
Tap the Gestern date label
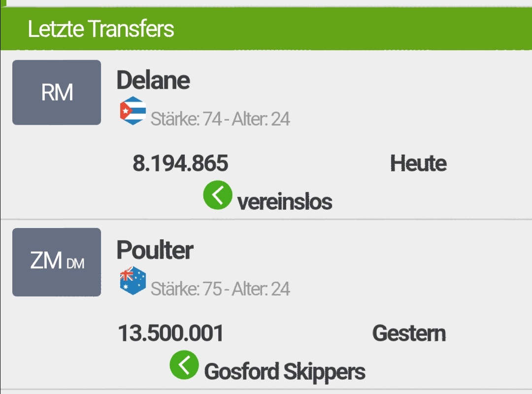(x=409, y=333)
